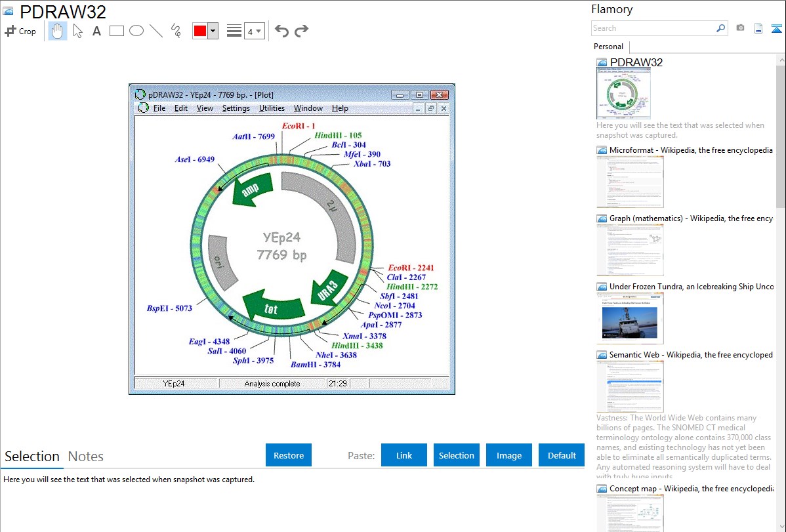786x532 pixels.
Task: Switch to the Notes tab
Action: pos(86,457)
